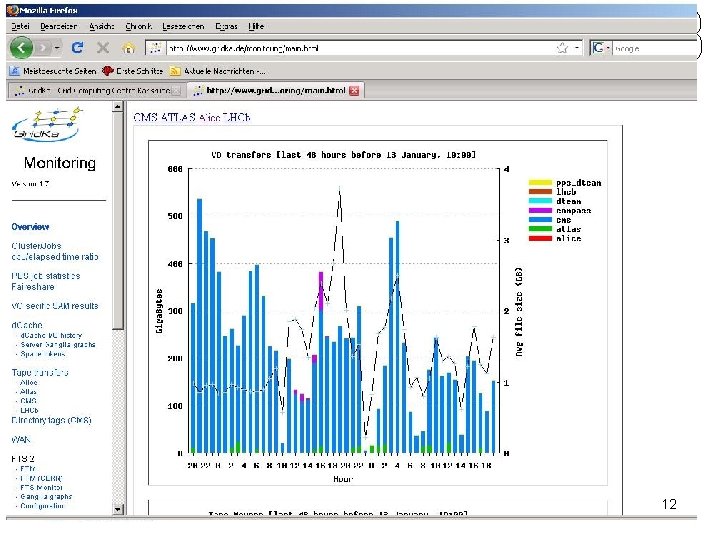Open the Datei menu

[x=20, y=26]
